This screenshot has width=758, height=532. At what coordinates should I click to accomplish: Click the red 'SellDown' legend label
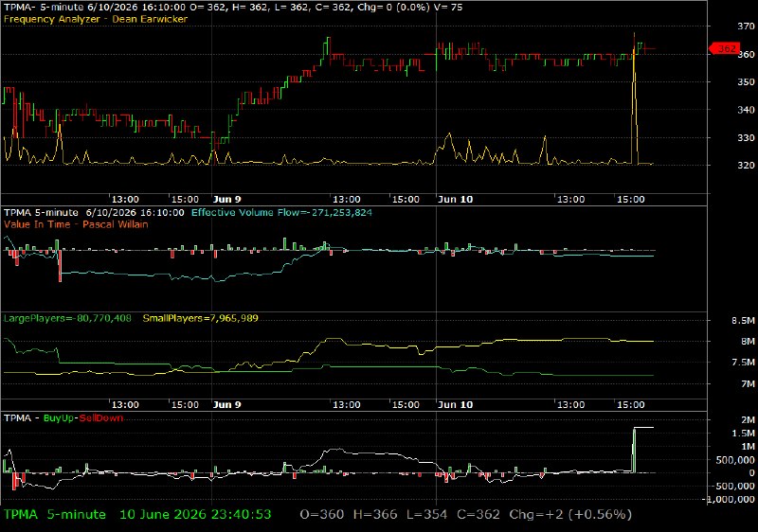tap(101, 418)
